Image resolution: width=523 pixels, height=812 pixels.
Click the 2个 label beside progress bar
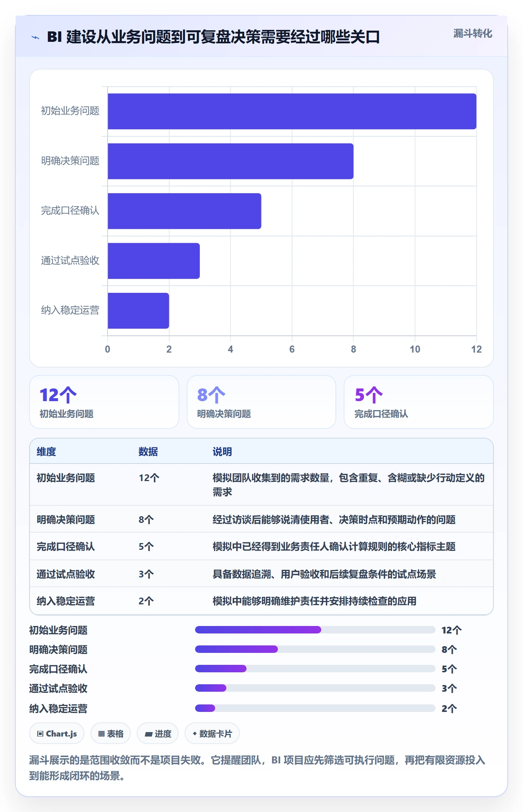pos(449,709)
